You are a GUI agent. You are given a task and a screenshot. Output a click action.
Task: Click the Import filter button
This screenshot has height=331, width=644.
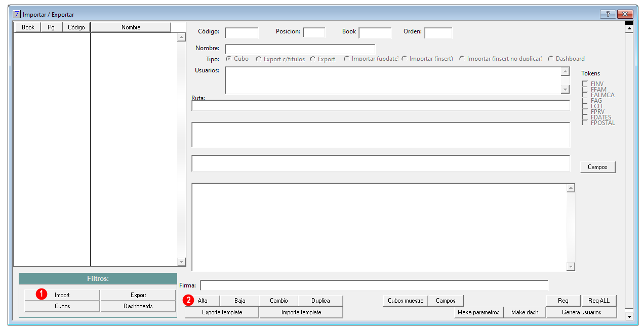click(x=62, y=295)
